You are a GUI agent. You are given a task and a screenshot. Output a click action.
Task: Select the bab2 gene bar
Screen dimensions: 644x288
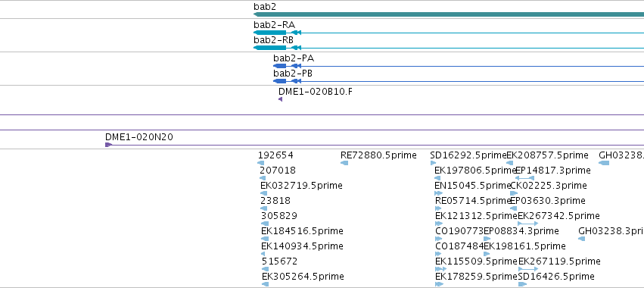tap(449, 14)
